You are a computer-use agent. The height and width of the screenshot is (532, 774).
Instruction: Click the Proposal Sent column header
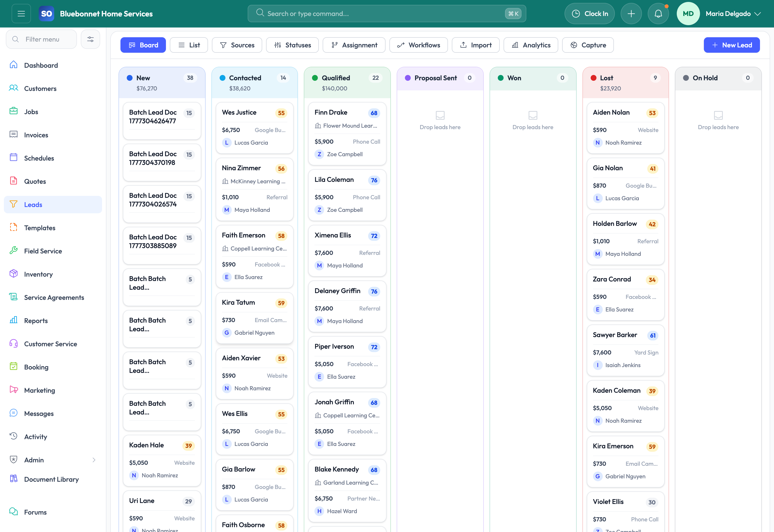coord(440,78)
